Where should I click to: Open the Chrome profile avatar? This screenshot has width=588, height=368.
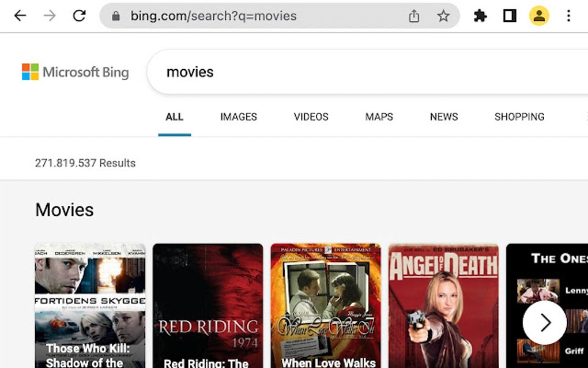(x=539, y=16)
